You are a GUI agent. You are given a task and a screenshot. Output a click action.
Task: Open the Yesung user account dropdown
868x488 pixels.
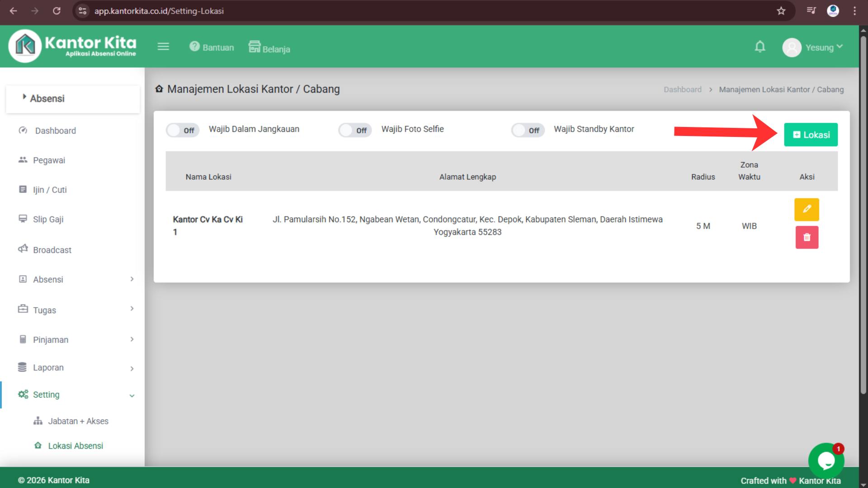[813, 47]
